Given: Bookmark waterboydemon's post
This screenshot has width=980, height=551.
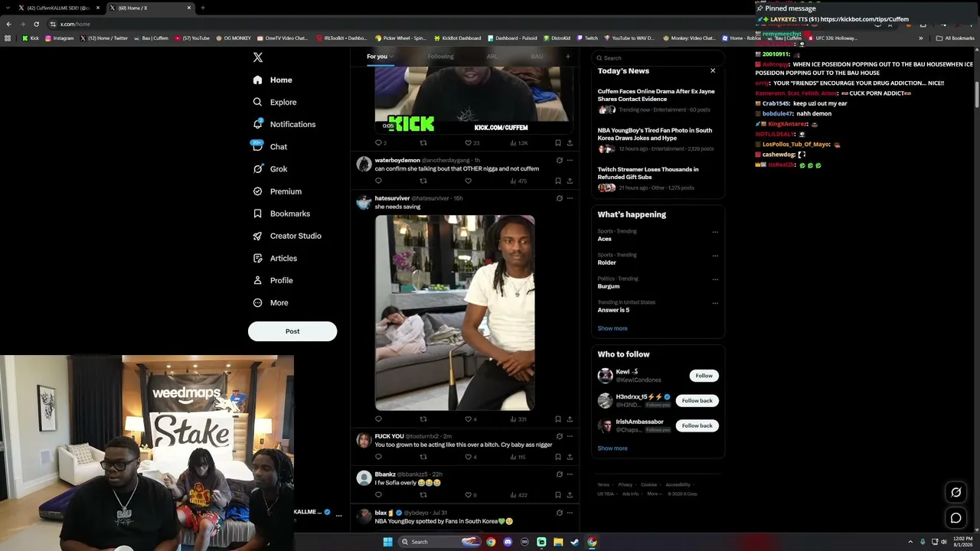Looking at the screenshot, I should pyautogui.click(x=557, y=181).
